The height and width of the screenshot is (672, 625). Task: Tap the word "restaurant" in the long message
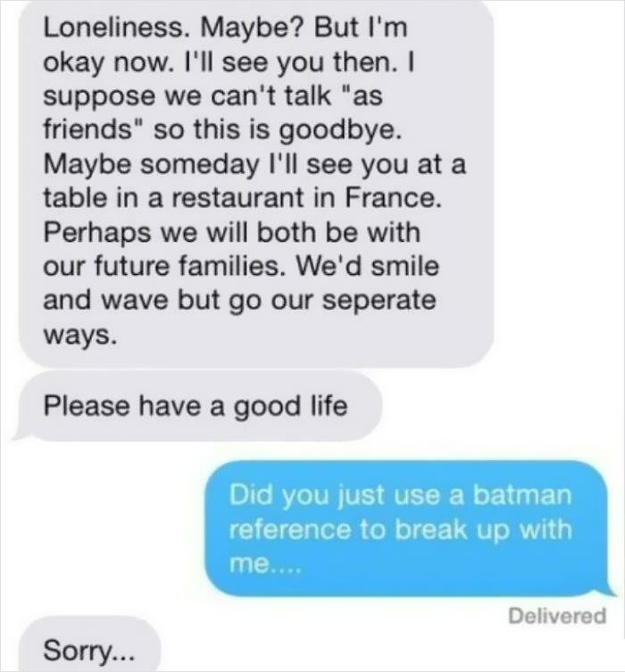(x=237, y=198)
